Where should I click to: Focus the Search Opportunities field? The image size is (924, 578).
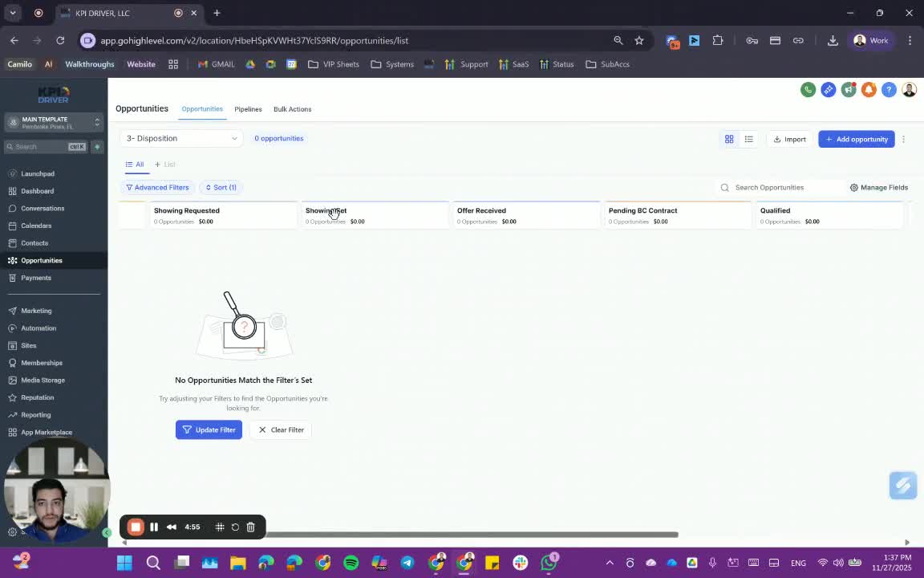[x=778, y=188]
